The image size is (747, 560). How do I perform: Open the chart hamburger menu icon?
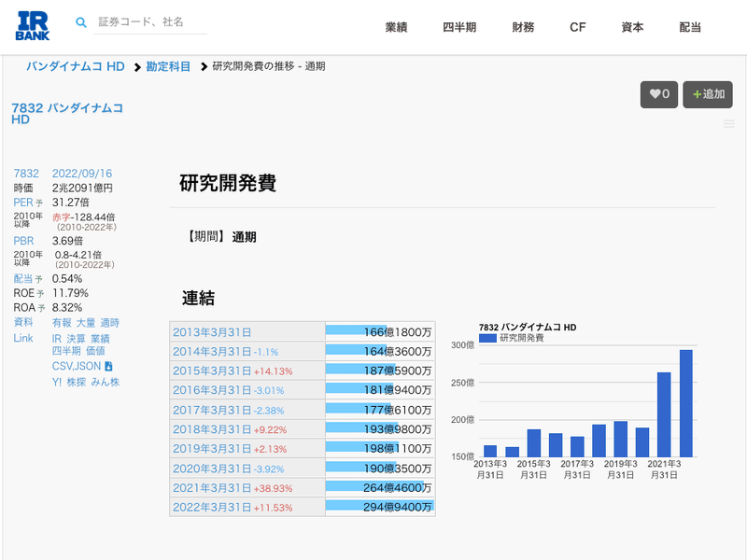[x=728, y=124]
